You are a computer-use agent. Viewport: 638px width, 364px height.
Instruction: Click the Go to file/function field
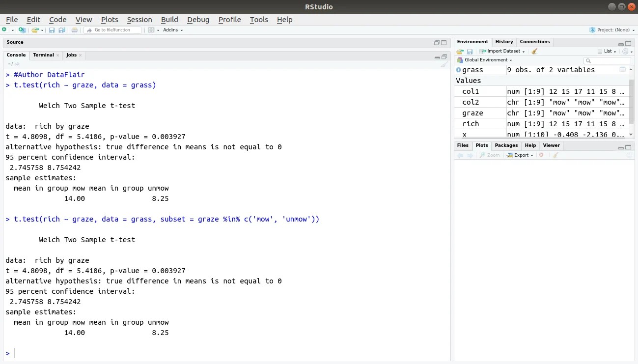click(112, 30)
